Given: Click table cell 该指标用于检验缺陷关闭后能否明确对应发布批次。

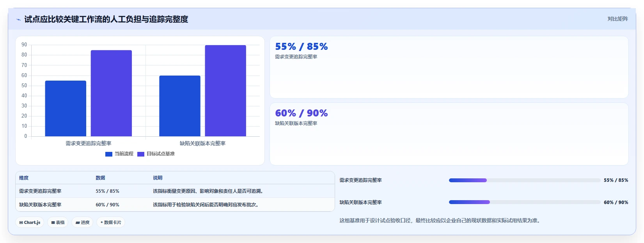Looking at the screenshot, I should click(207, 205).
